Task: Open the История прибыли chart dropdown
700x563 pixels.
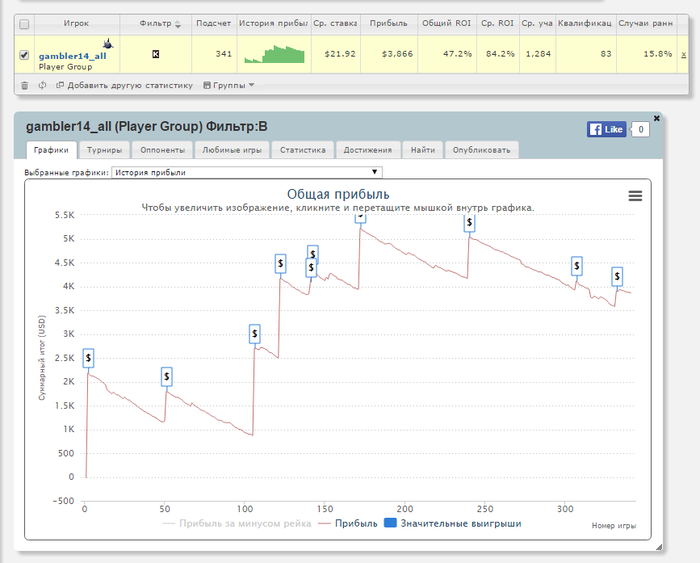Action: tap(247, 172)
